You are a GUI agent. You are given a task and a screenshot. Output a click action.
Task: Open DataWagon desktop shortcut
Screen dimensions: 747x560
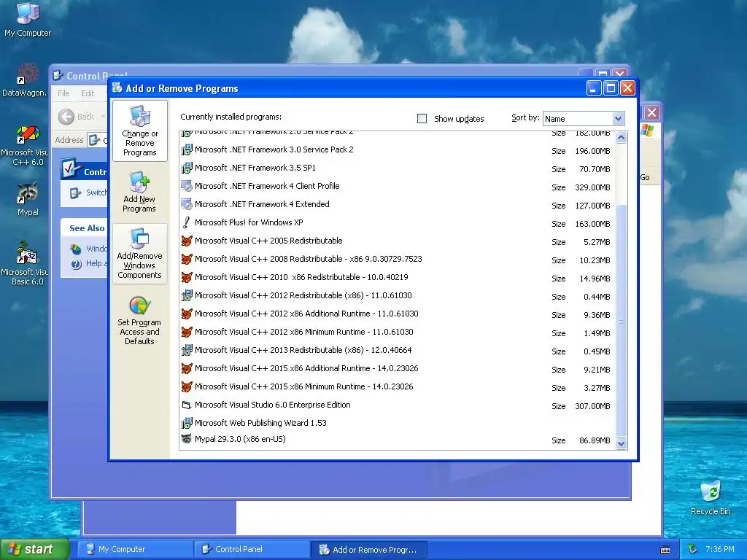click(x=25, y=80)
